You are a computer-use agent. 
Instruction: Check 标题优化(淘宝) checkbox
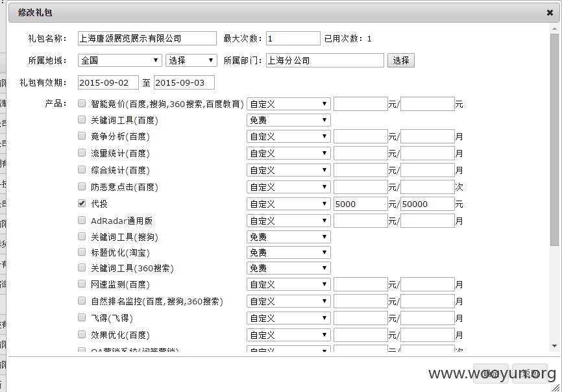82,252
